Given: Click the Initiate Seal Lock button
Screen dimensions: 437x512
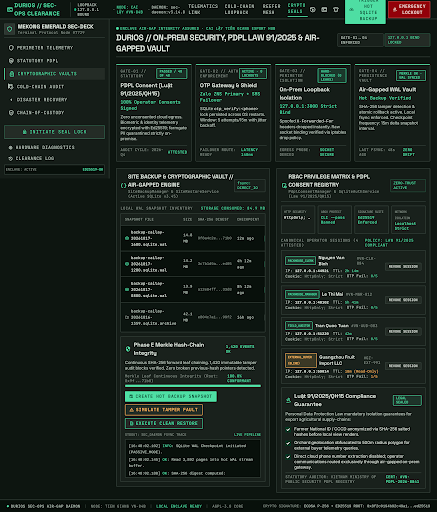Looking at the screenshot, I should [55, 132].
